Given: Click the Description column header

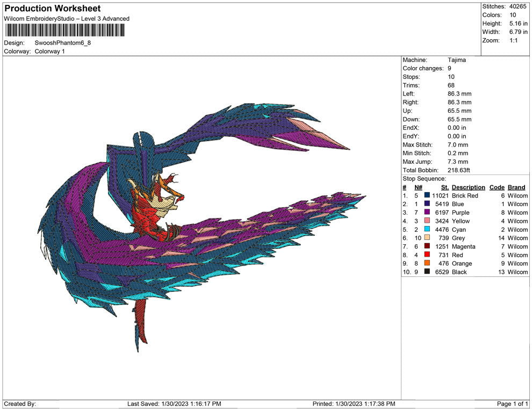Looking at the screenshot, I should [x=468, y=187].
